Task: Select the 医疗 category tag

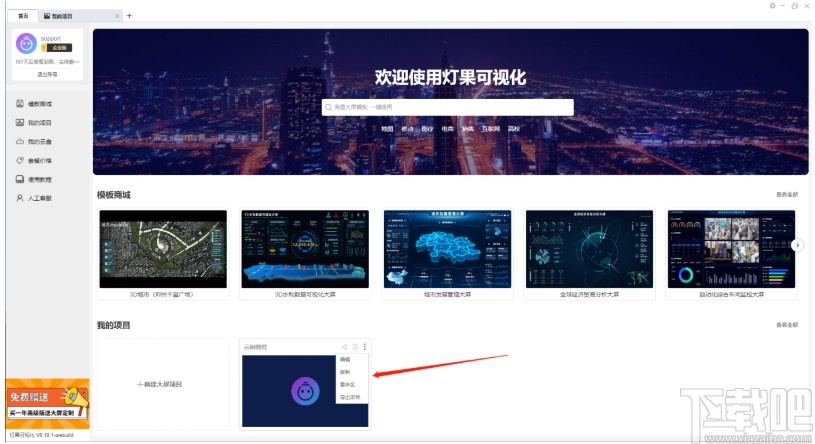Action: (427, 128)
